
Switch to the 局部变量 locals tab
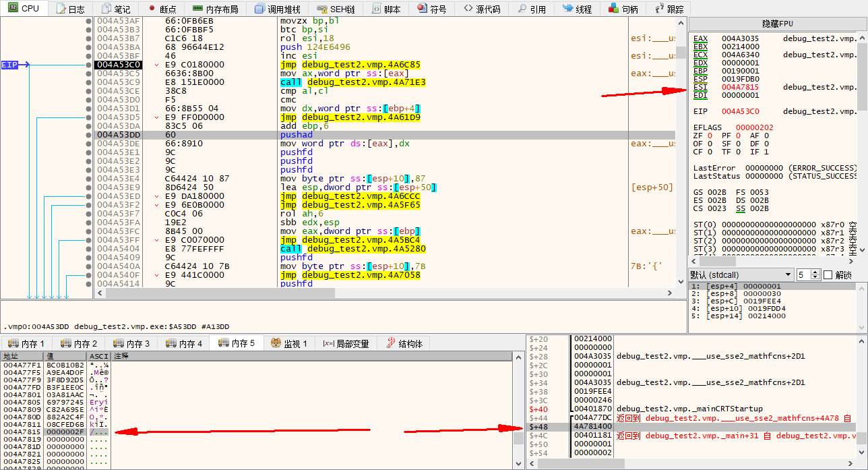pyautogui.click(x=346, y=343)
